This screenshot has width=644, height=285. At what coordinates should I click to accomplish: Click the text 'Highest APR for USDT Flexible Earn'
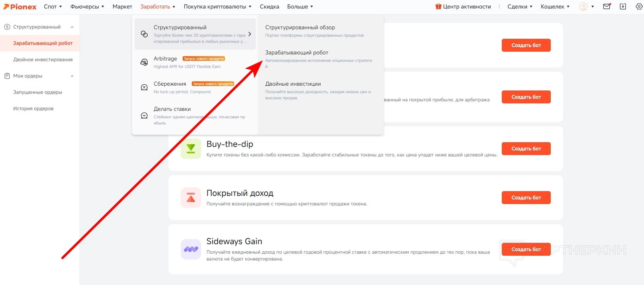(x=187, y=67)
